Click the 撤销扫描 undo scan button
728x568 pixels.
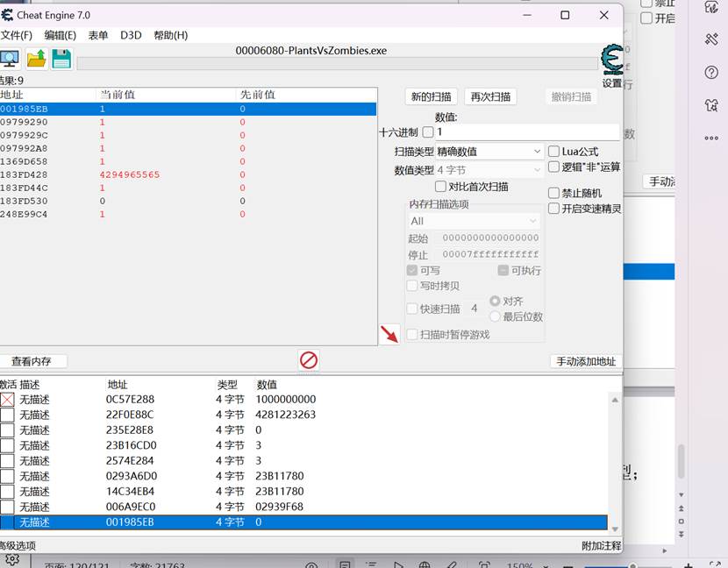tap(571, 96)
